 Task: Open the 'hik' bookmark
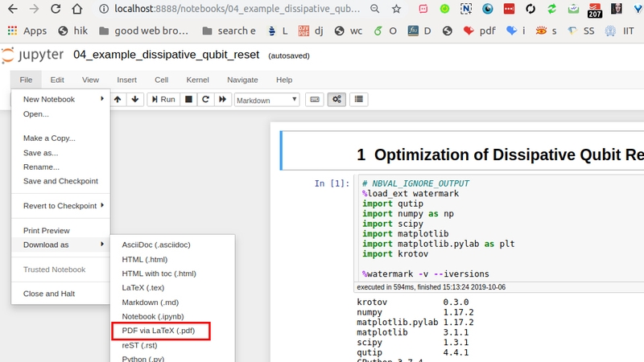(x=73, y=31)
